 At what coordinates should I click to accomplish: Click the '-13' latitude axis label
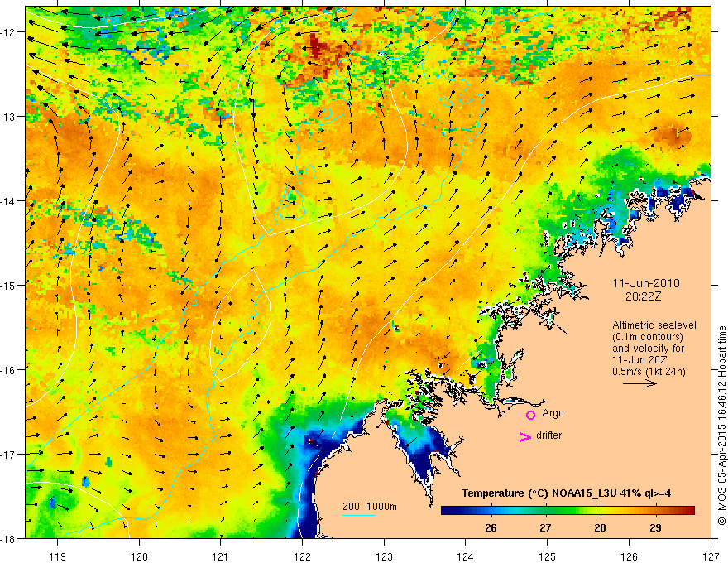click(8, 117)
